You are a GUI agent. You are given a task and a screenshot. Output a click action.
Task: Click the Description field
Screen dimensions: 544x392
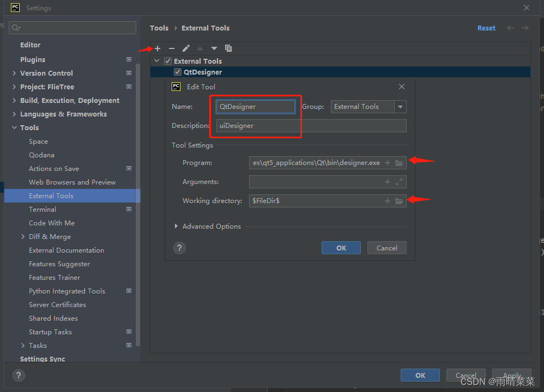tap(311, 126)
